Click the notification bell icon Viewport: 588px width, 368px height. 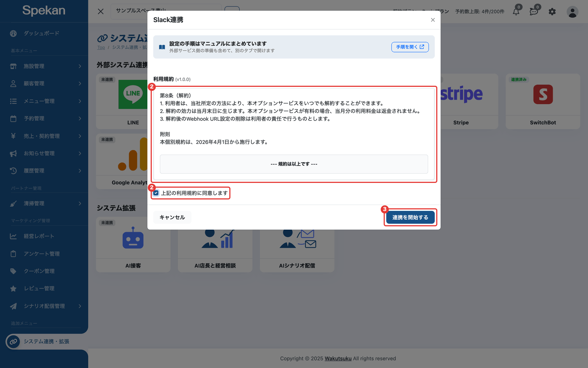tap(516, 12)
